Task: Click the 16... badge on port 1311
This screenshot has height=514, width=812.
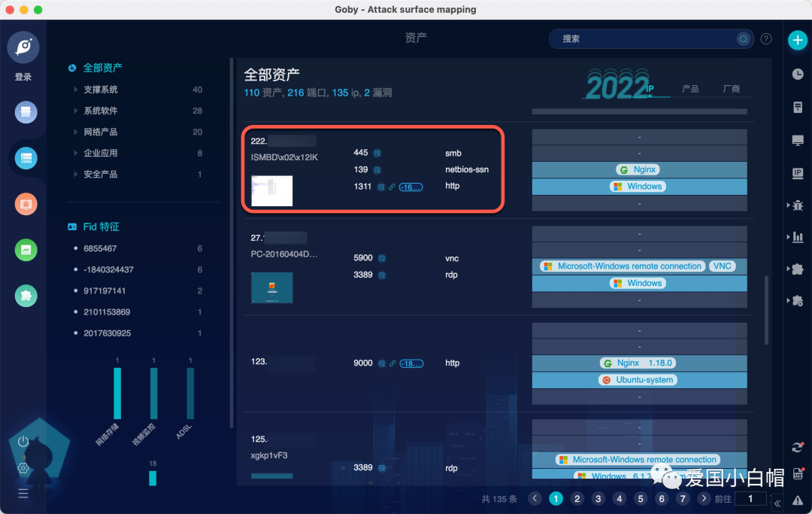Action: 411,187
